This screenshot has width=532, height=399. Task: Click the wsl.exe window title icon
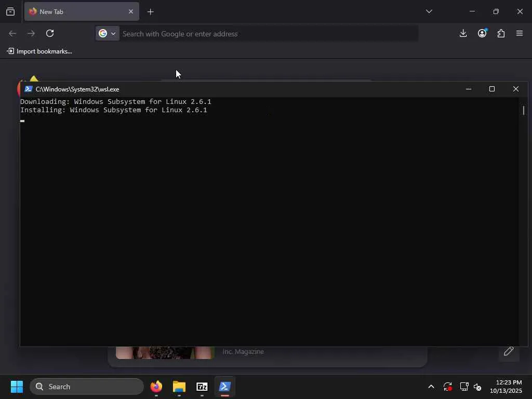(x=28, y=89)
